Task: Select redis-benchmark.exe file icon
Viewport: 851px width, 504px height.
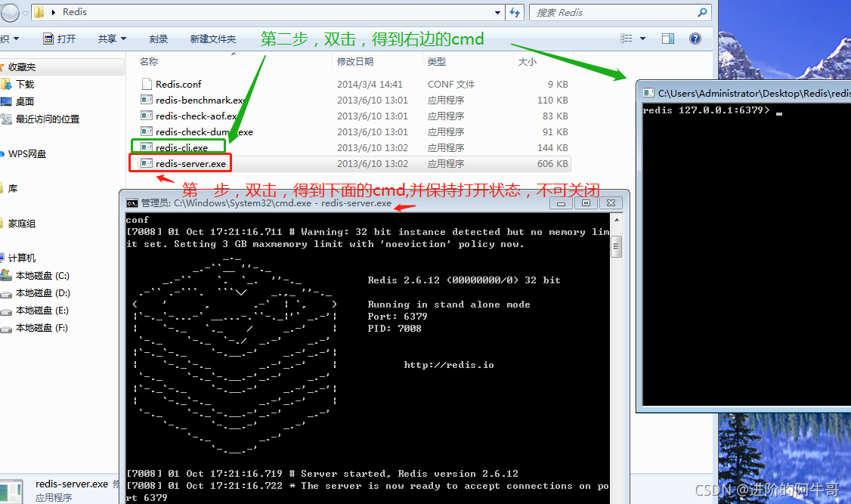Action: (146, 100)
